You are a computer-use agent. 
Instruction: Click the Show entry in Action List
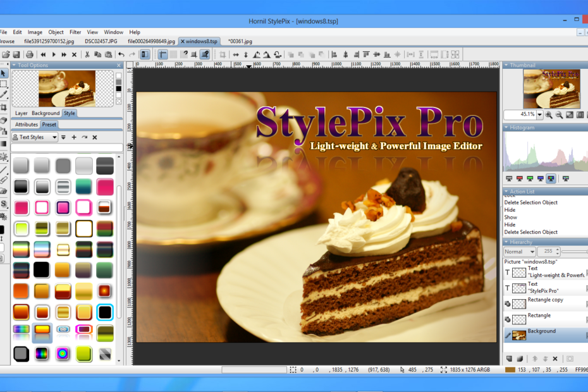pyautogui.click(x=510, y=217)
